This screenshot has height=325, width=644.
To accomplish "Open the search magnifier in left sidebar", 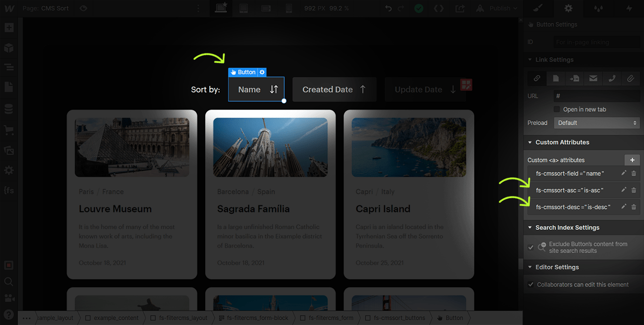I will tap(9, 282).
